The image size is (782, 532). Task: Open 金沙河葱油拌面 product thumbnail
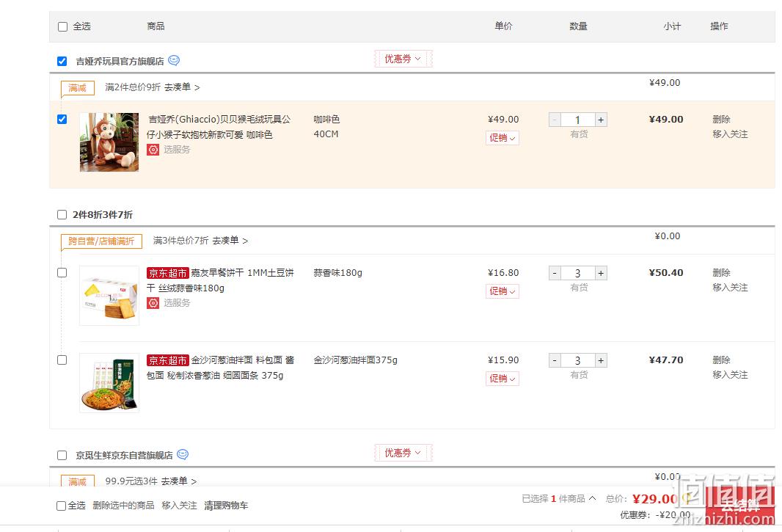(109, 383)
